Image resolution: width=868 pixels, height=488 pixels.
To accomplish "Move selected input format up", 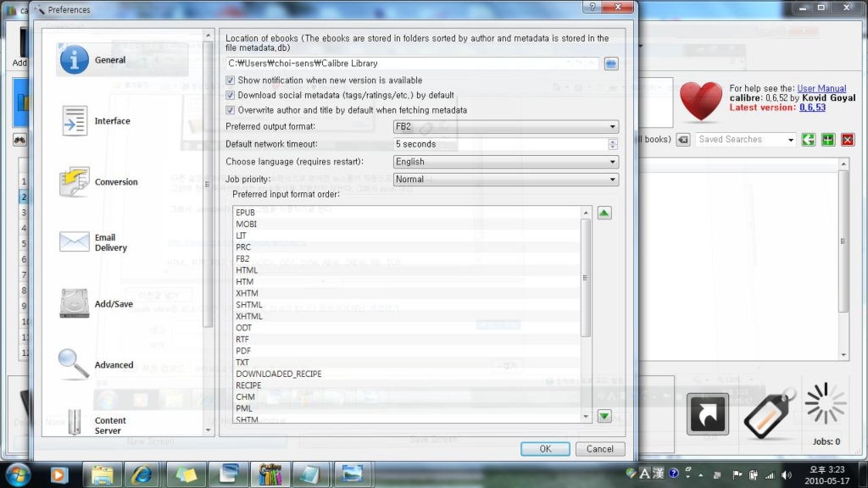I will 604,213.
